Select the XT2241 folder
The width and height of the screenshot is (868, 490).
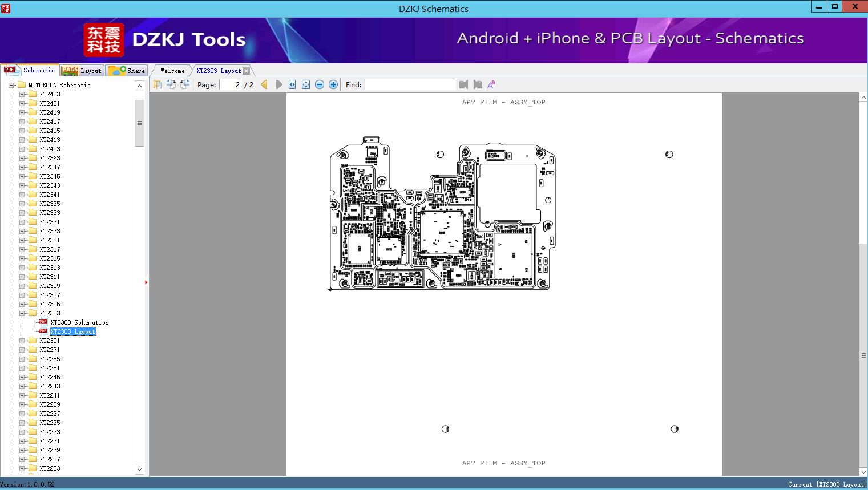pyautogui.click(x=50, y=395)
